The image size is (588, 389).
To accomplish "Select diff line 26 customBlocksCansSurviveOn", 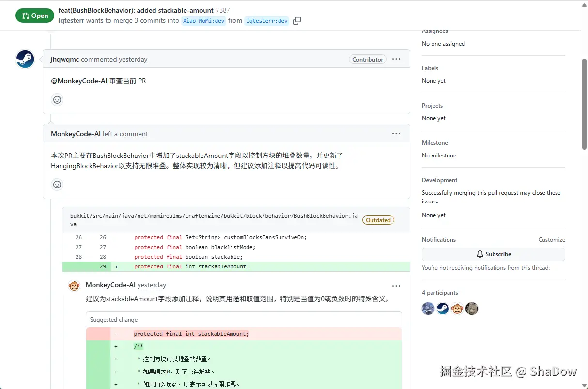I will (236, 237).
